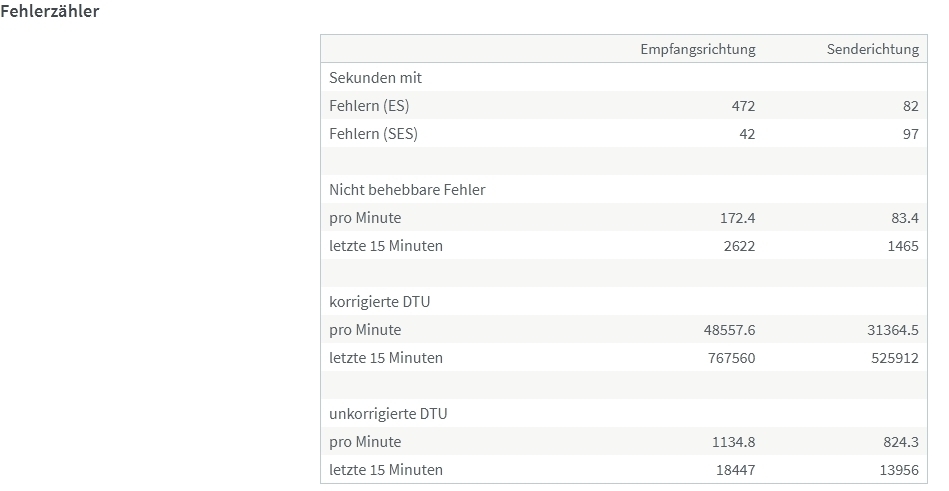949x491 pixels.
Task: Click the Fehlern (ES) row label
Action: click(369, 105)
